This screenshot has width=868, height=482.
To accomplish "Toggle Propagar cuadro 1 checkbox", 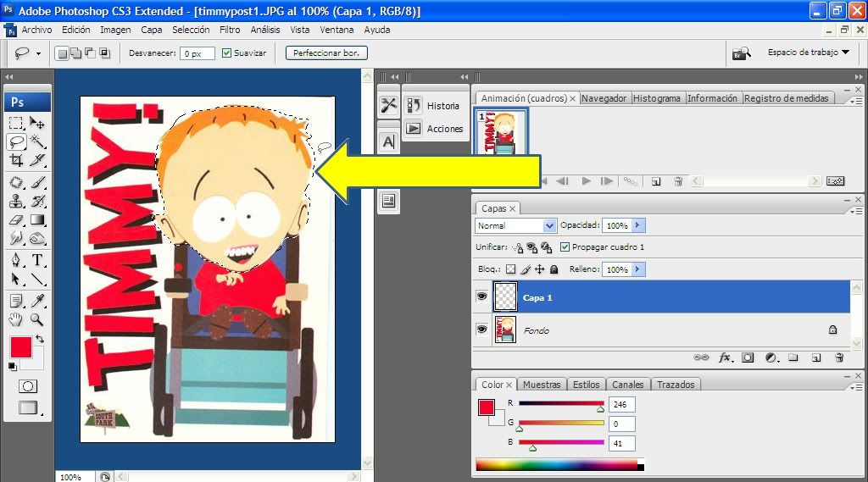I will coord(565,247).
